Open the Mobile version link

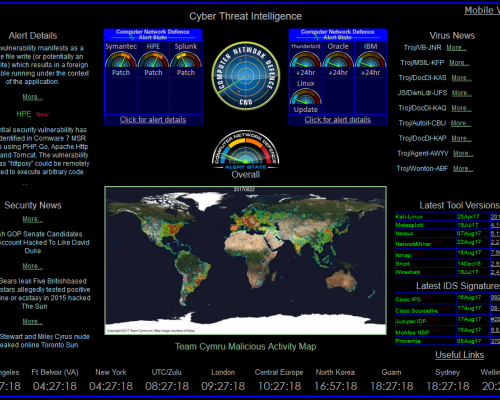click(x=482, y=10)
